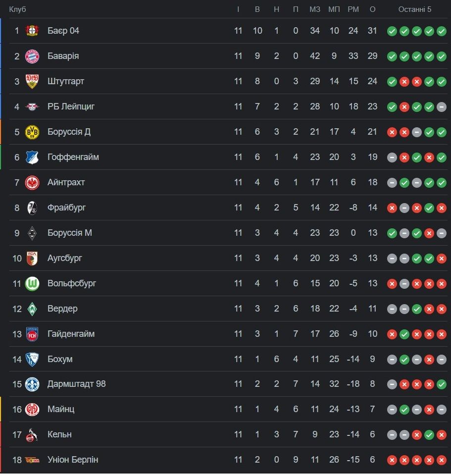Click the Майнц club logo

click(x=32, y=409)
